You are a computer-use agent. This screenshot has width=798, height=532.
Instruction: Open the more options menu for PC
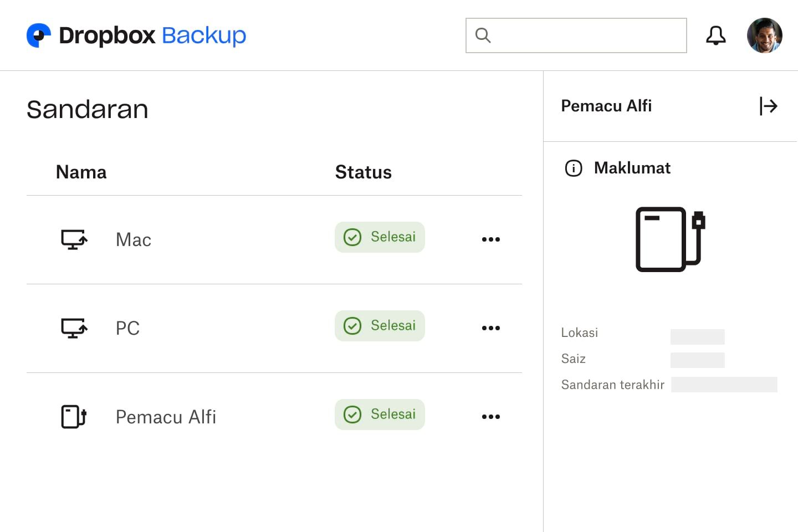point(491,328)
